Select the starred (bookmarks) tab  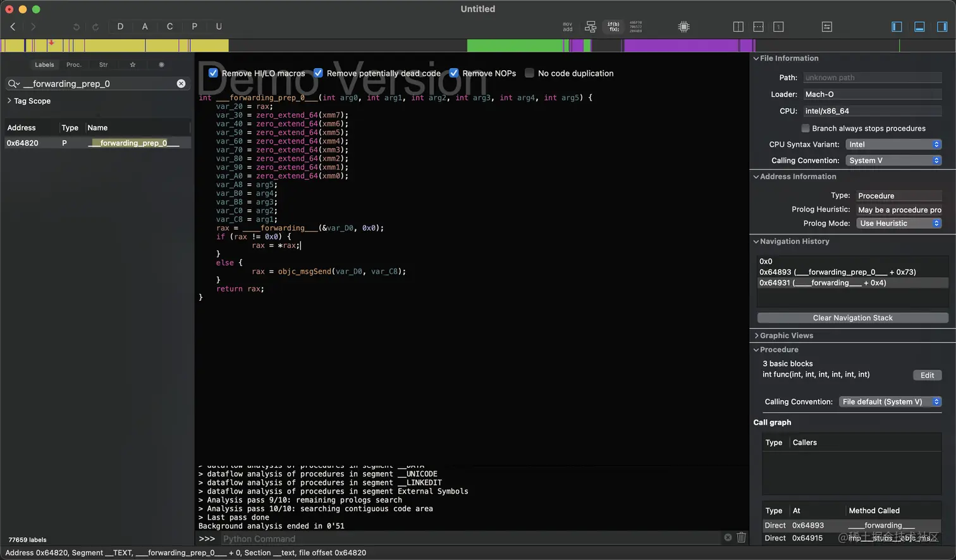click(132, 64)
